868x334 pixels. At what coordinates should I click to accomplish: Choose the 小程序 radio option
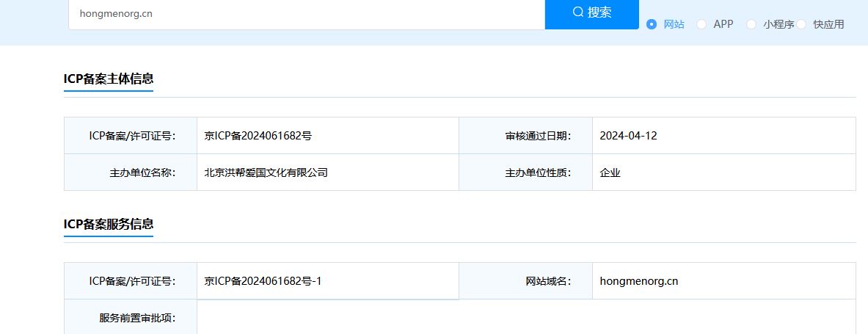(x=751, y=24)
